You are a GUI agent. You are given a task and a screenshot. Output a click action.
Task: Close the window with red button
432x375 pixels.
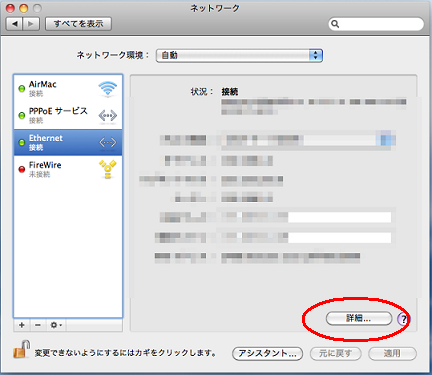[x=11, y=8]
